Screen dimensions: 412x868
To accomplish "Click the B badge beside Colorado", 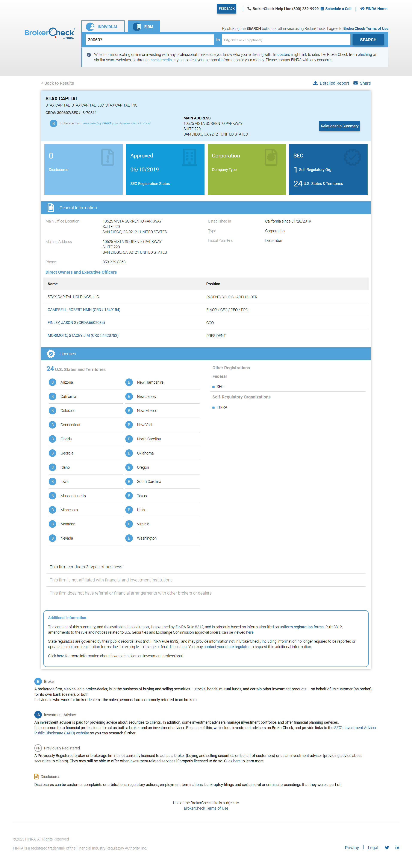I will tap(53, 410).
